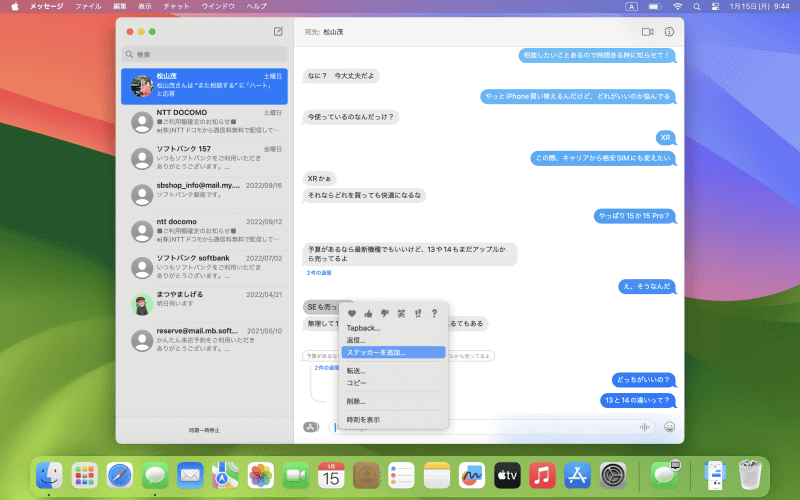Open Apple TV from the Dock

(507, 475)
